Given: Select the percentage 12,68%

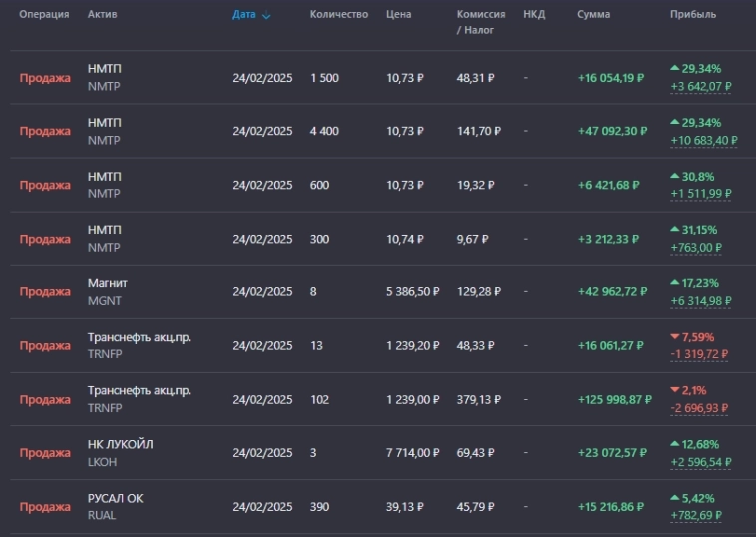Looking at the screenshot, I should 700,445.
